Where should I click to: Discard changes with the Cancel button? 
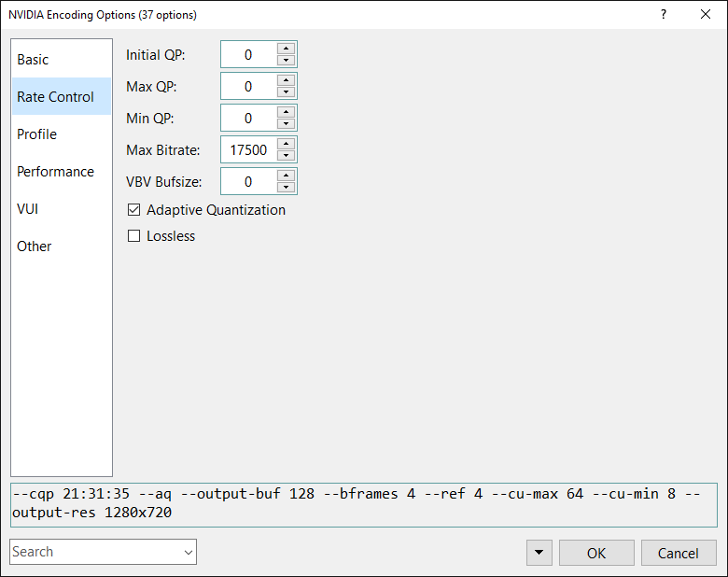point(679,553)
